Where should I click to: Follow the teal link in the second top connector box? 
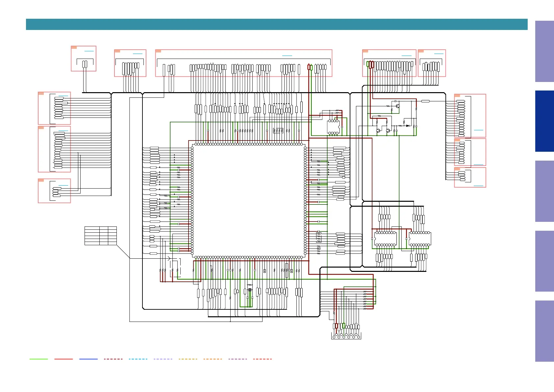point(138,53)
